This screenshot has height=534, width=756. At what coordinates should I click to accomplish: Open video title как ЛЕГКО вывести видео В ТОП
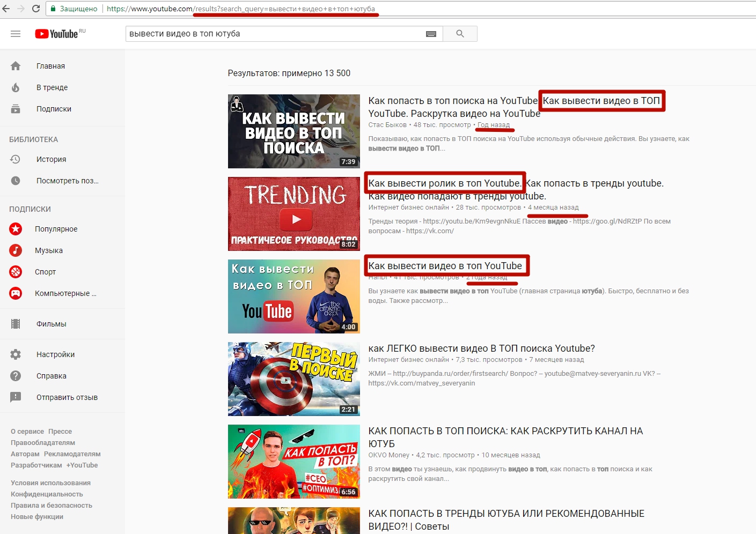tap(482, 348)
